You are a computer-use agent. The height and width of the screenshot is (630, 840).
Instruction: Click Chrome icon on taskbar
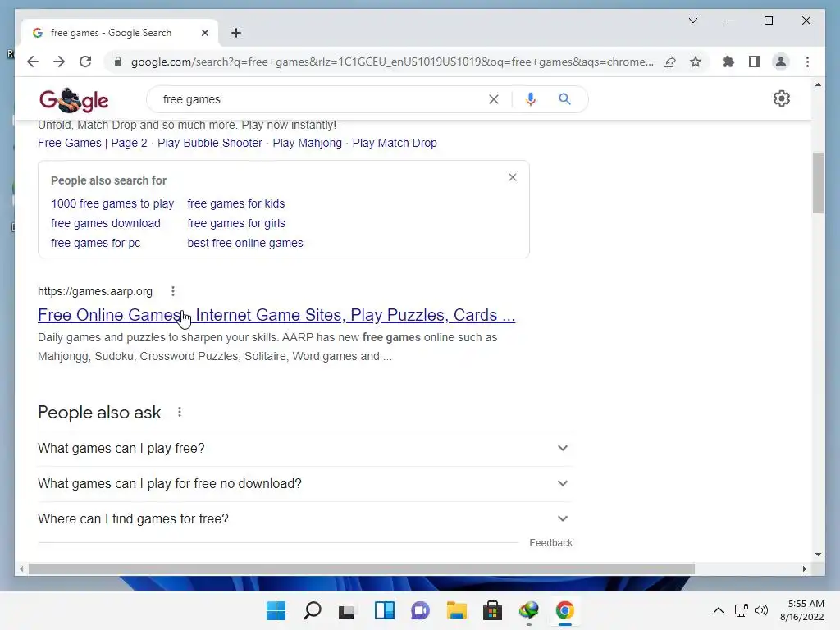coord(564,610)
